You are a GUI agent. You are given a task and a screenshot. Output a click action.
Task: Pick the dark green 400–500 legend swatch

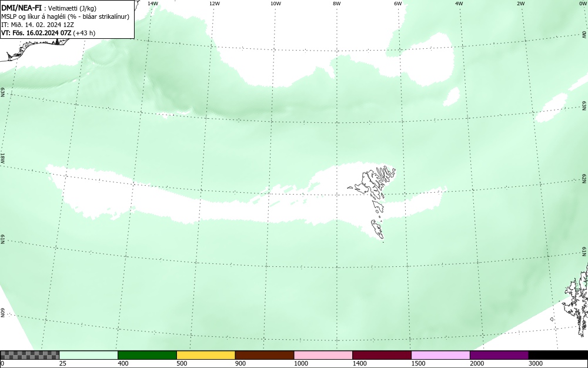(x=147, y=355)
